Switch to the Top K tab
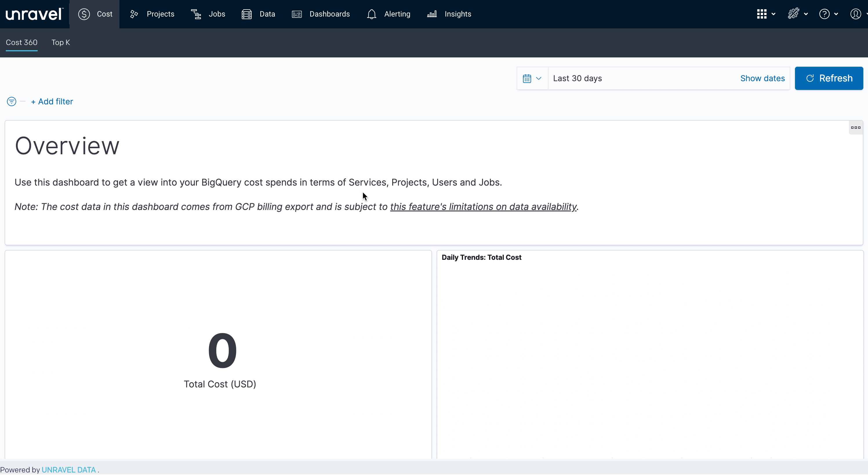 pos(61,42)
